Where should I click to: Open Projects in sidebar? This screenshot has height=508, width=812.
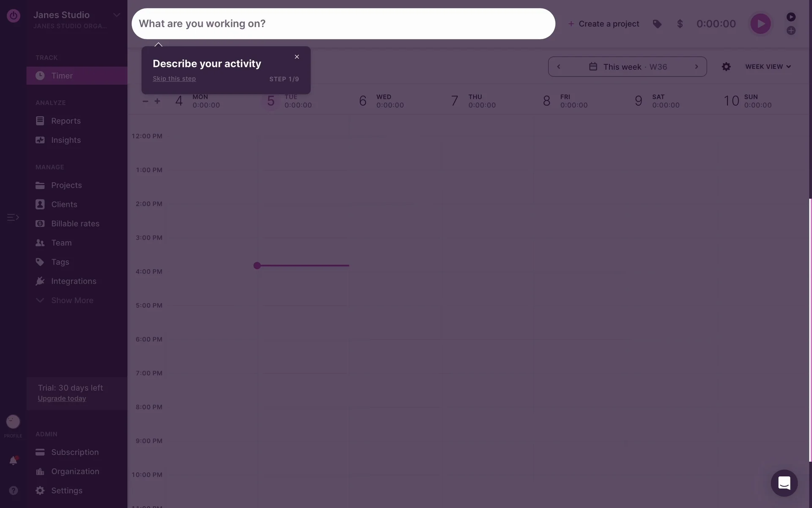click(x=66, y=185)
